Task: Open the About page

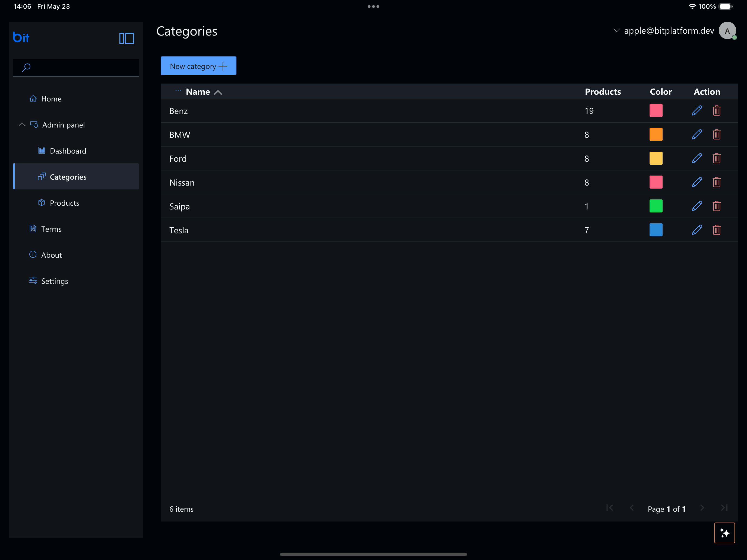Action: (x=76, y=254)
